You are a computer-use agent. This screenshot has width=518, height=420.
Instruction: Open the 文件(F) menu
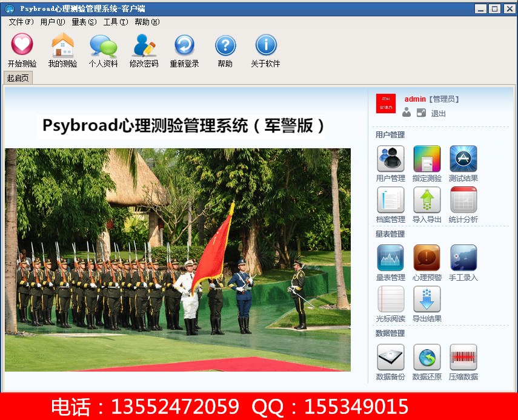pyautogui.click(x=21, y=22)
